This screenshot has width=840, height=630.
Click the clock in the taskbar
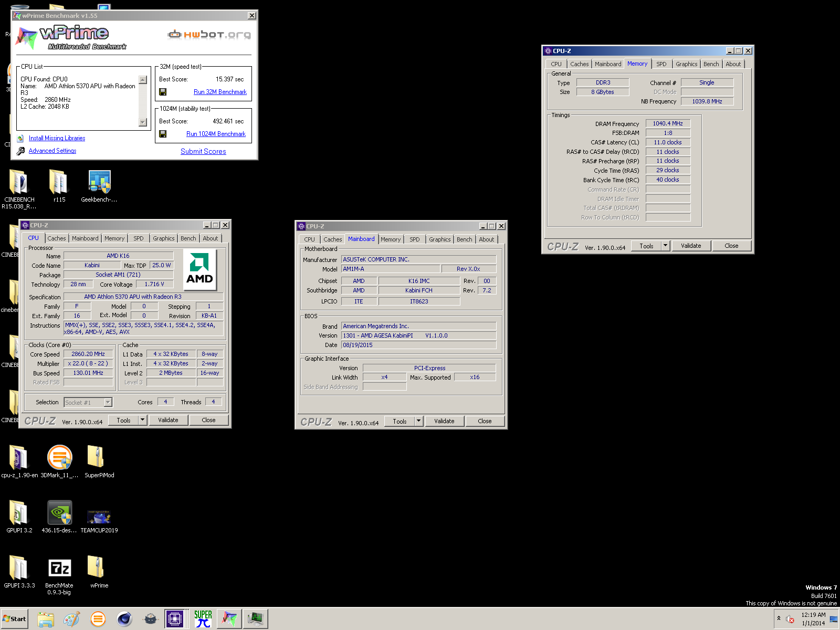click(x=813, y=619)
